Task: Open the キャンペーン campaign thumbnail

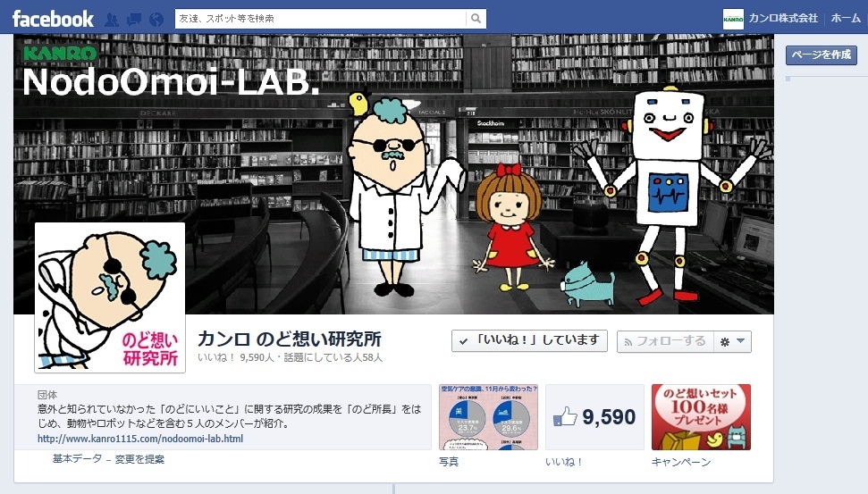Action: coord(702,417)
